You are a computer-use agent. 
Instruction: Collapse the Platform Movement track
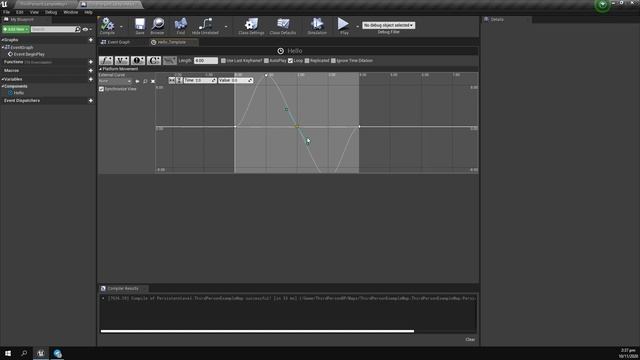click(x=100, y=69)
